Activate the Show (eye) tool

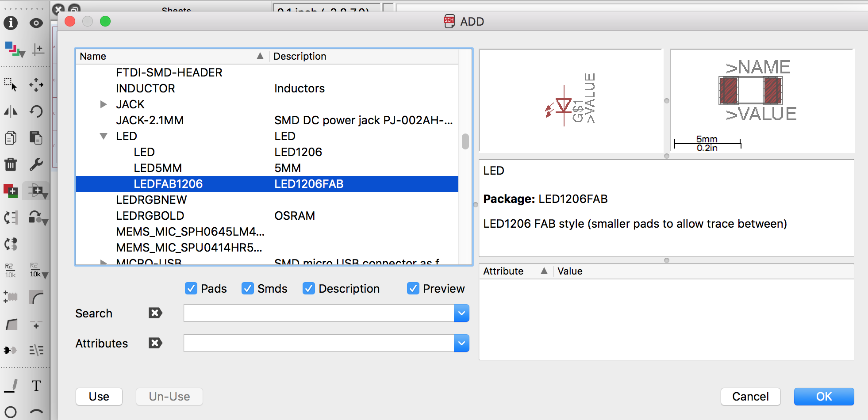pos(36,23)
